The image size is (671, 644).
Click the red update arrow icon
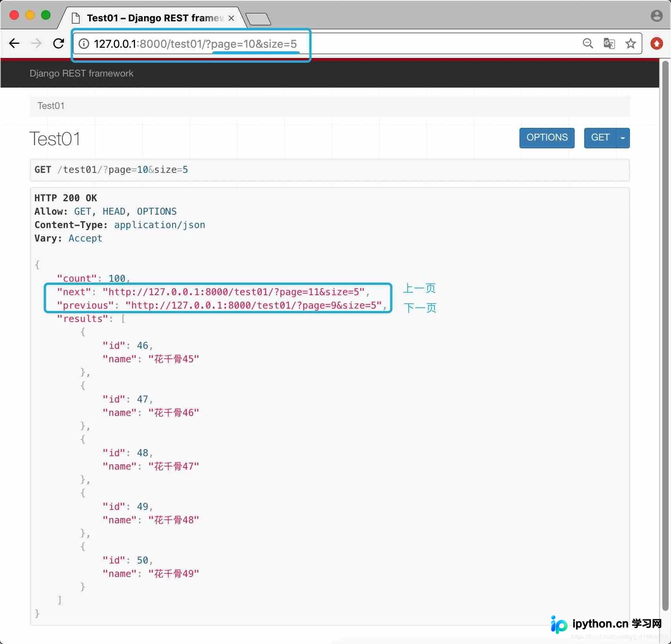pyautogui.click(x=657, y=43)
